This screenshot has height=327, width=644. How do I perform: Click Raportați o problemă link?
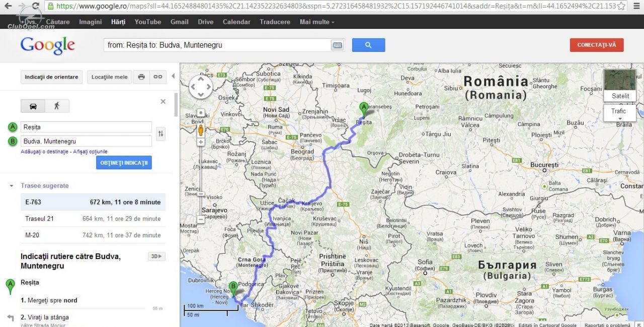coord(606,324)
